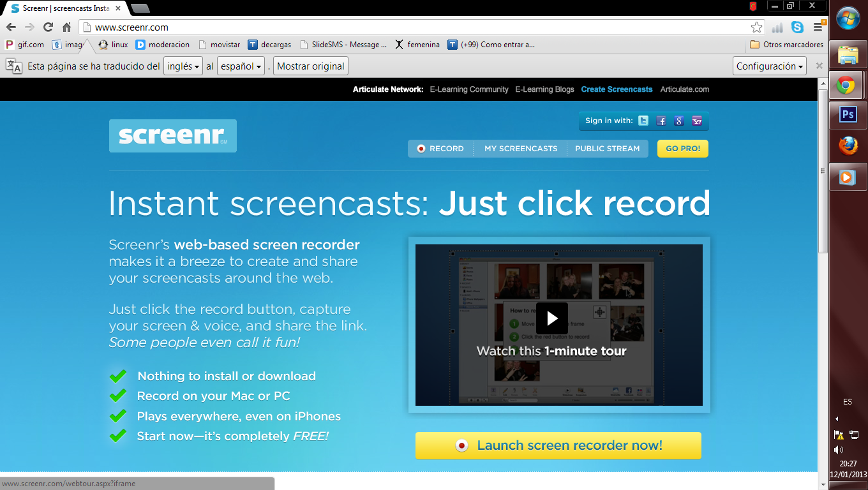
Task: Click the address bar URL field
Action: click(421, 27)
